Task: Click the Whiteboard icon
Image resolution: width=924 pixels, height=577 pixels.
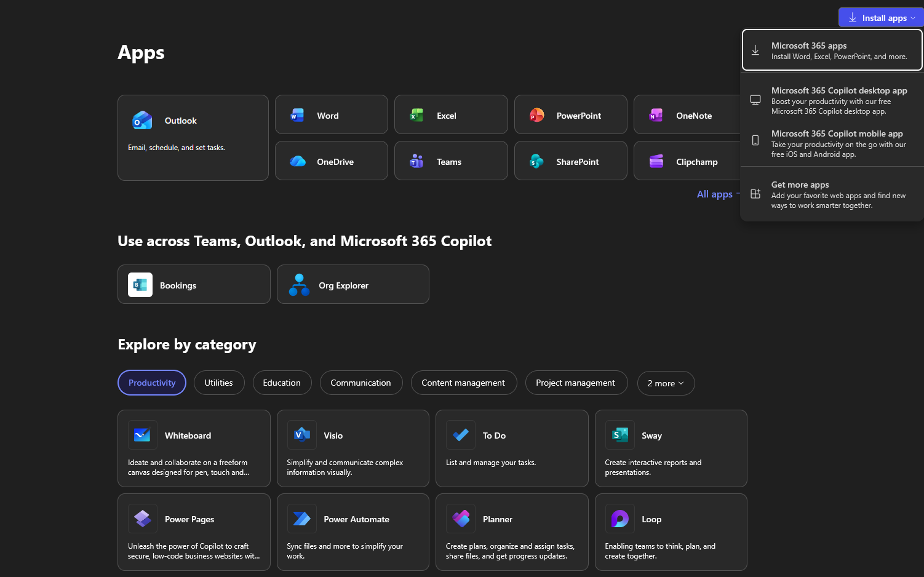Action: pos(142,435)
